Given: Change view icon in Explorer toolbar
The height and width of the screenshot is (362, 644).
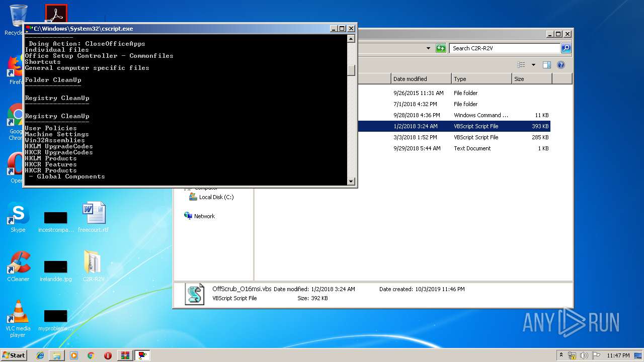Looking at the screenshot, I should coord(521,65).
